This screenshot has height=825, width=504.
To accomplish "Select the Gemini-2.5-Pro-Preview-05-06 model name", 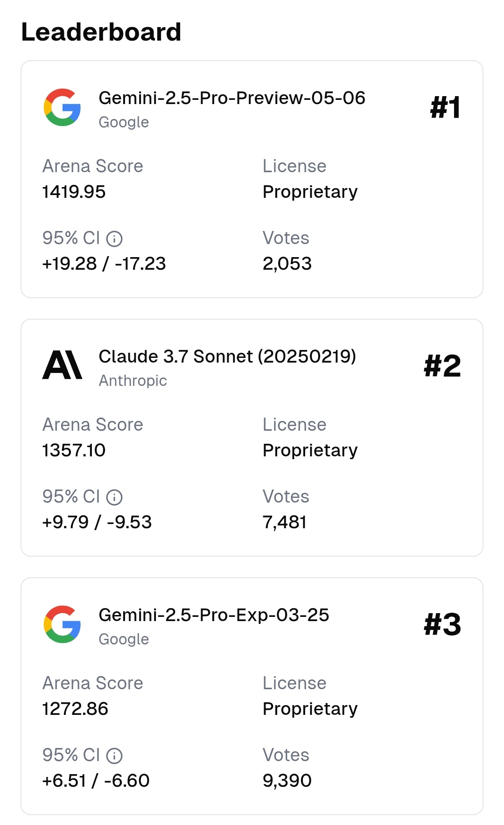I will (x=231, y=98).
